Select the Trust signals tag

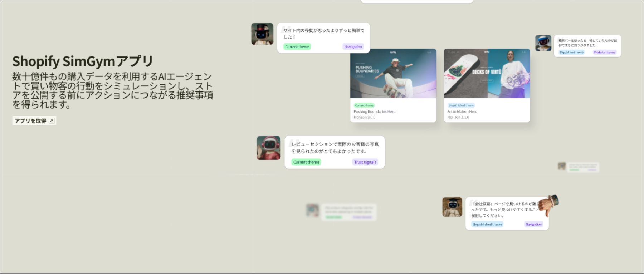click(365, 162)
